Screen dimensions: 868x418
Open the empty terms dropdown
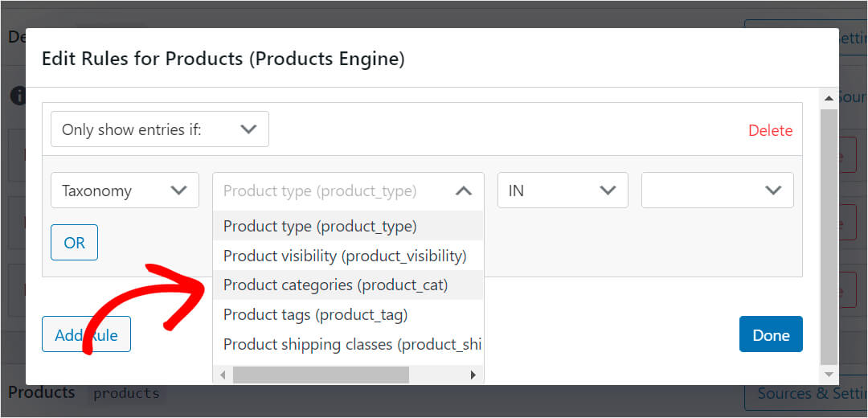tap(717, 191)
